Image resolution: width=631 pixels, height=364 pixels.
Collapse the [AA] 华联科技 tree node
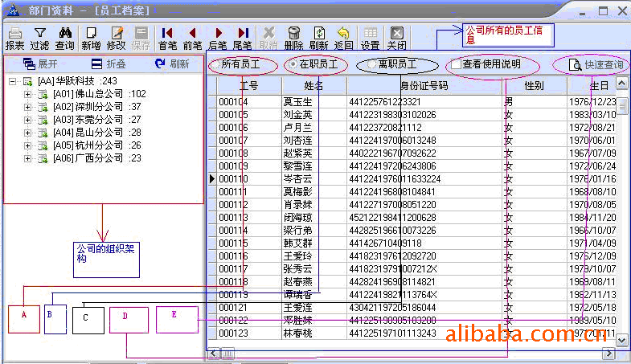[x=13, y=82]
